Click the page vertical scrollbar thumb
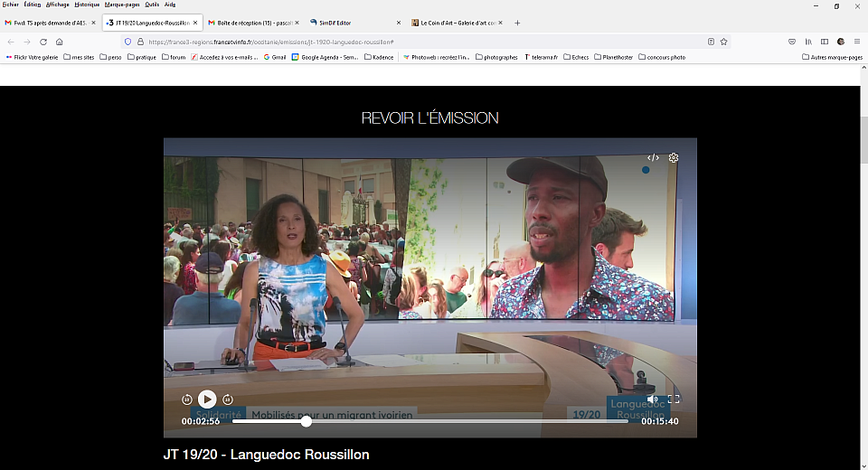 point(863,140)
